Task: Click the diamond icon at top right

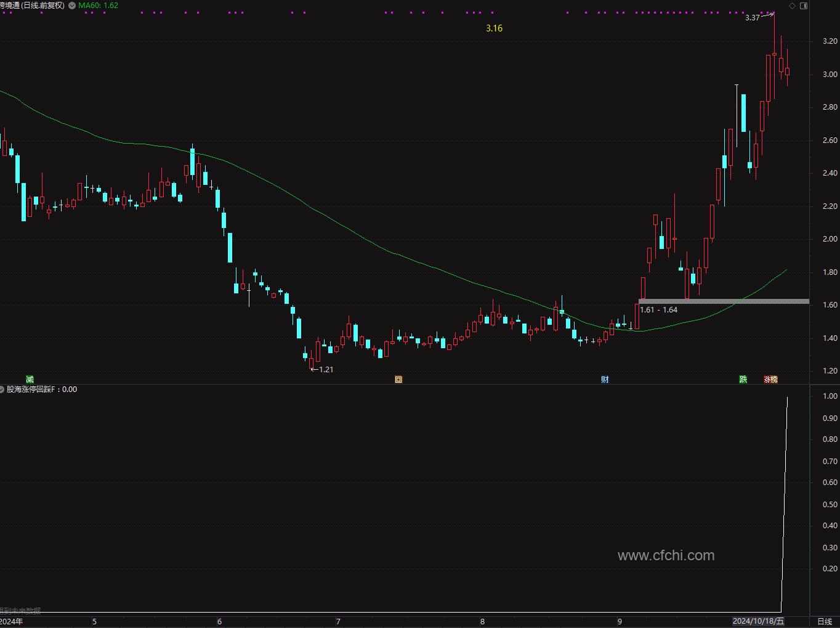Action: [x=793, y=6]
